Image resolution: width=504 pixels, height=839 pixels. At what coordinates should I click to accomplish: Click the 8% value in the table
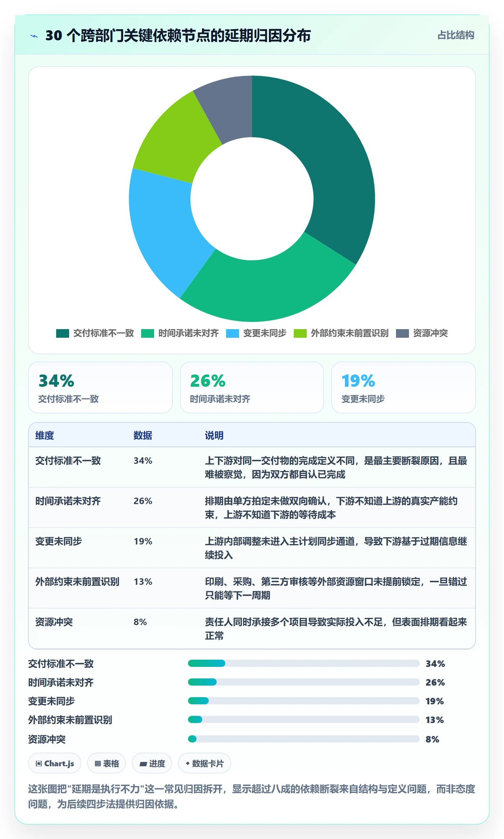(140, 622)
